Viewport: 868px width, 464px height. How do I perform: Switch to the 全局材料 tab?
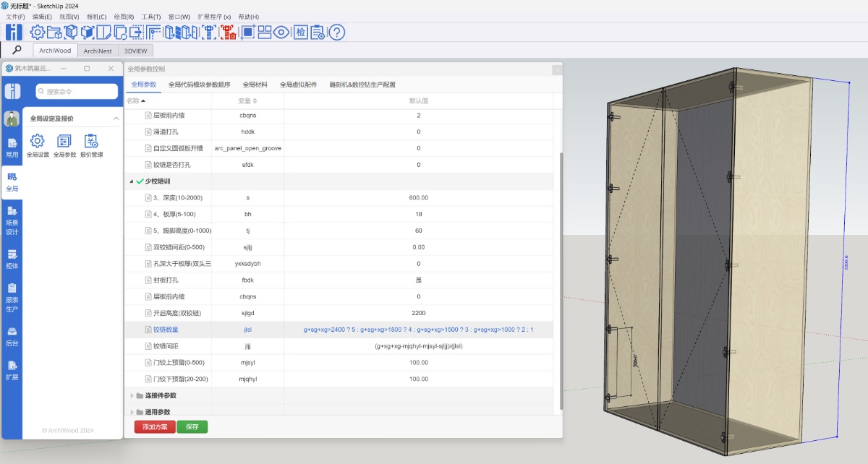coord(255,85)
